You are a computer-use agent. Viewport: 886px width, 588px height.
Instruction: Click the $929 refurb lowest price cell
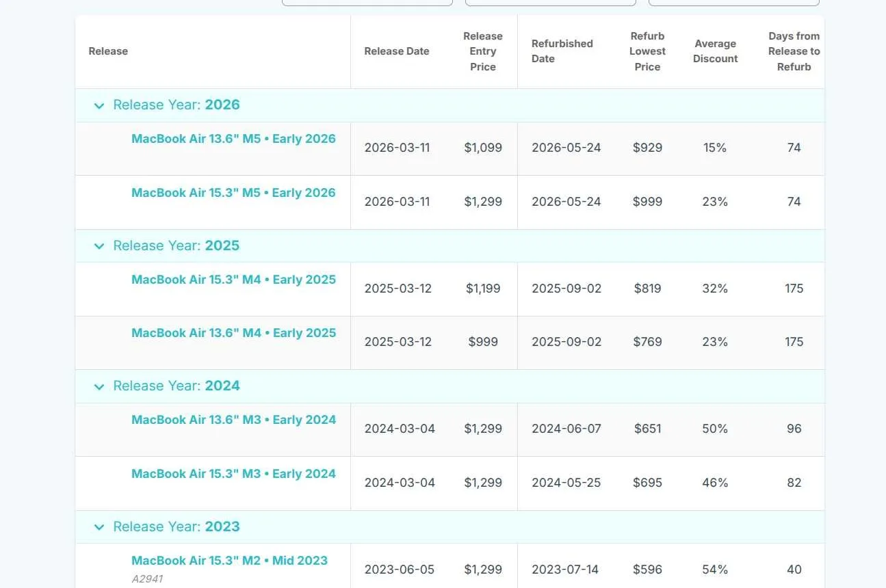[x=647, y=148]
